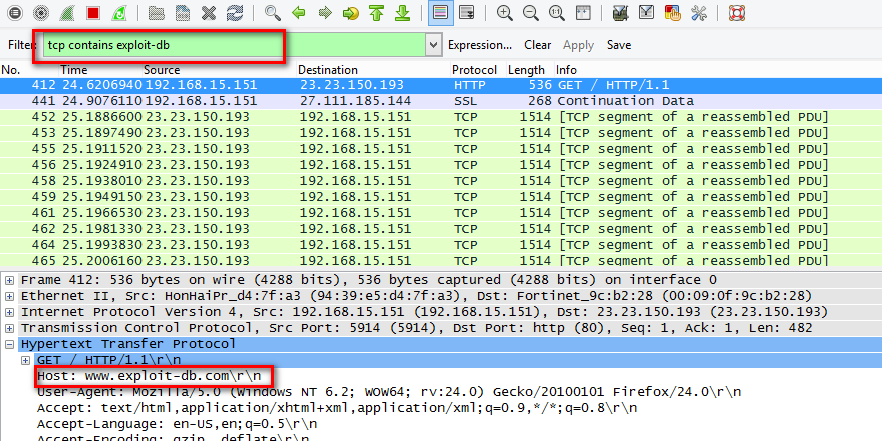
Task: Select packet 412 HTTP GET row
Action: pos(441,85)
